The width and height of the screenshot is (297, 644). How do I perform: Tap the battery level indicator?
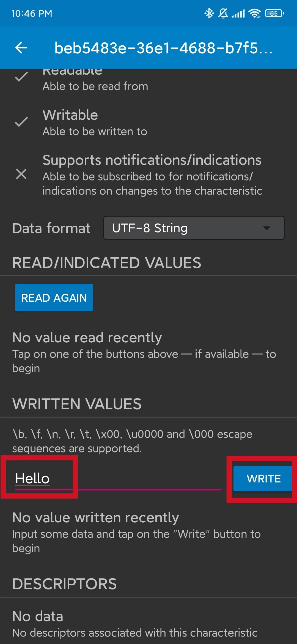[x=274, y=13]
